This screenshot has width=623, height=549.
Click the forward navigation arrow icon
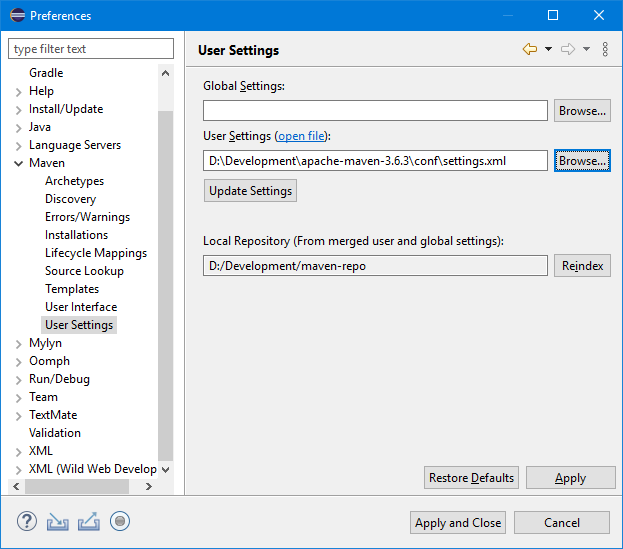click(x=568, y=49)
